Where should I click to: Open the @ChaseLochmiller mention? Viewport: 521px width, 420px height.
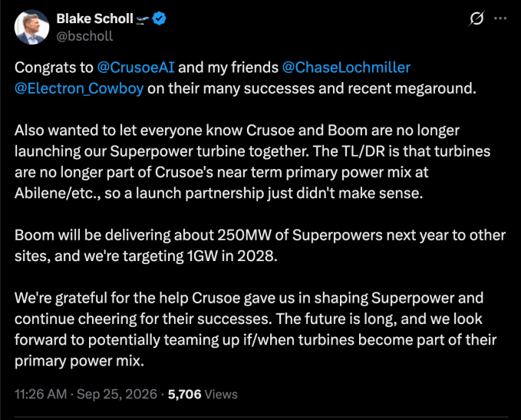346,67
